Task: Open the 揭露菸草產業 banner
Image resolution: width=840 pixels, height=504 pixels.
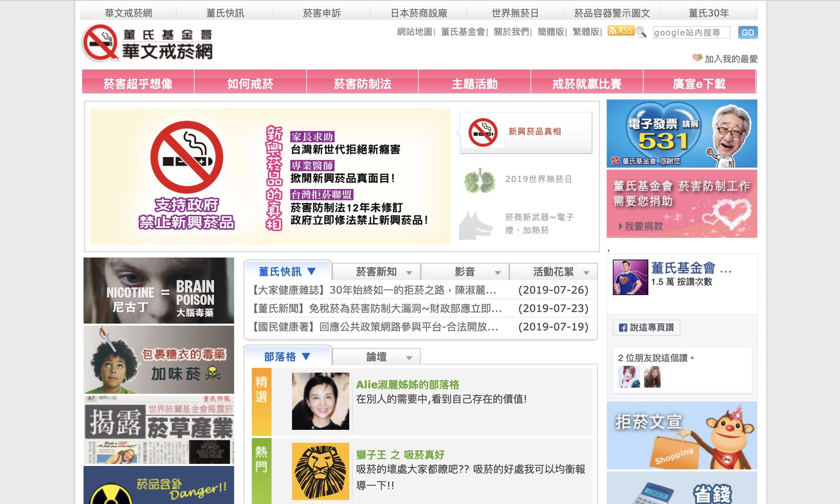Action: tap(159, 430)
